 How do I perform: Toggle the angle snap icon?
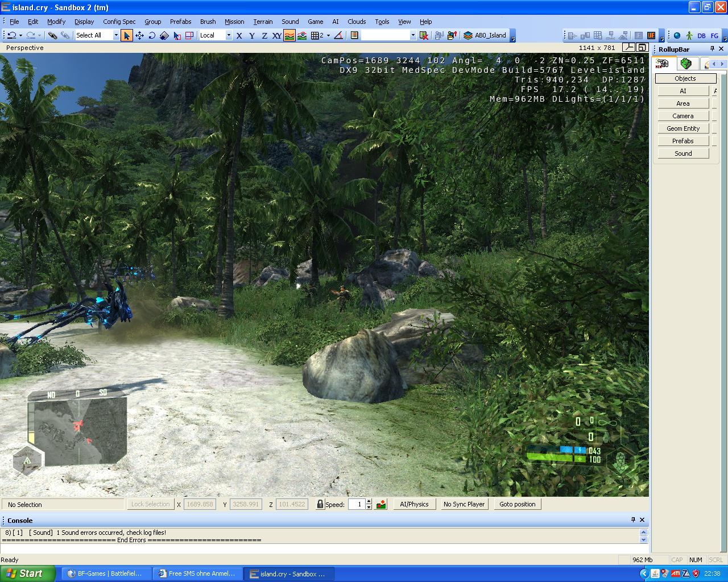pyautogui.click(x=338, y=35)
